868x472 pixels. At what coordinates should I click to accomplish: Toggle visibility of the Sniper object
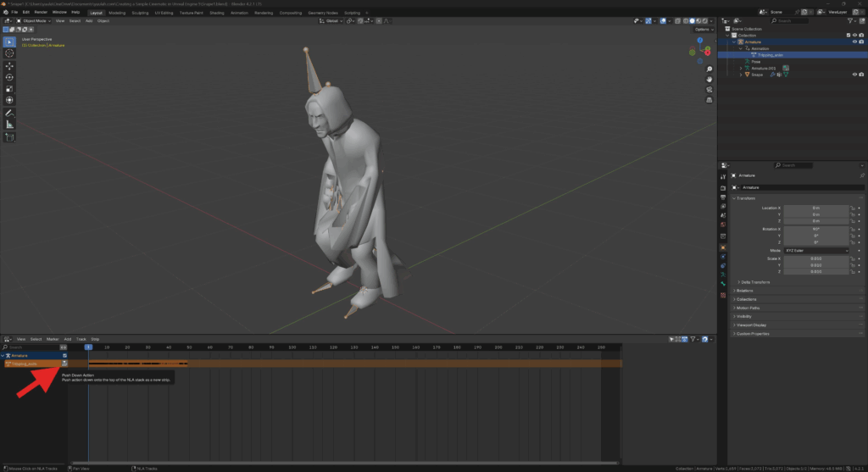tap(854, 75)
